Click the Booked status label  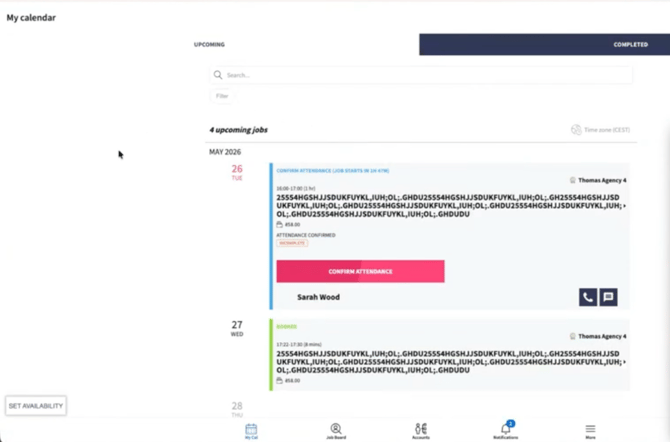286,327
